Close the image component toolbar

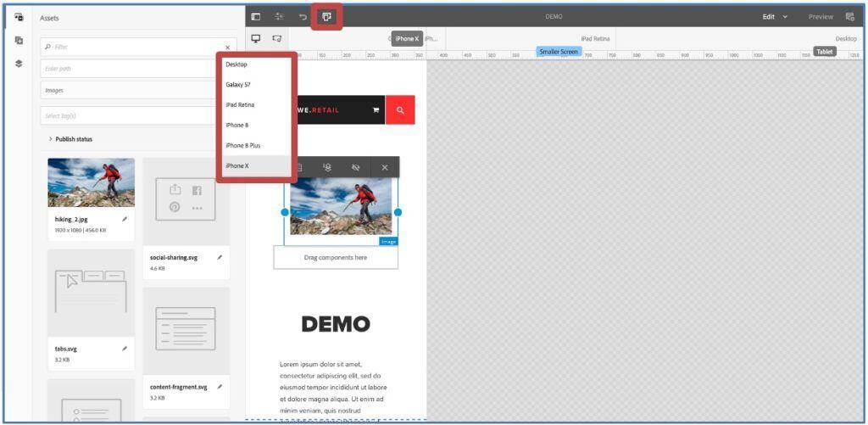click(385, 167)
